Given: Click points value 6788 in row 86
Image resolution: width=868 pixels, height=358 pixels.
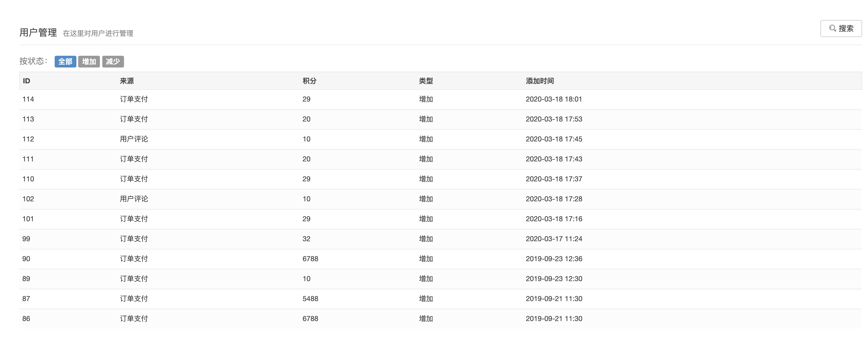Looking at the screenshot, I should pyautogui.click(x=310, y=319).
